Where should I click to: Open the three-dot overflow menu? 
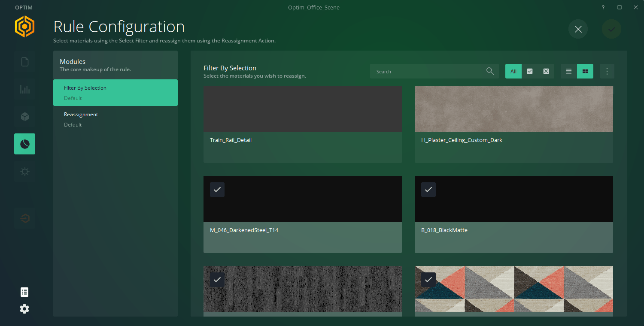(607, 71)
